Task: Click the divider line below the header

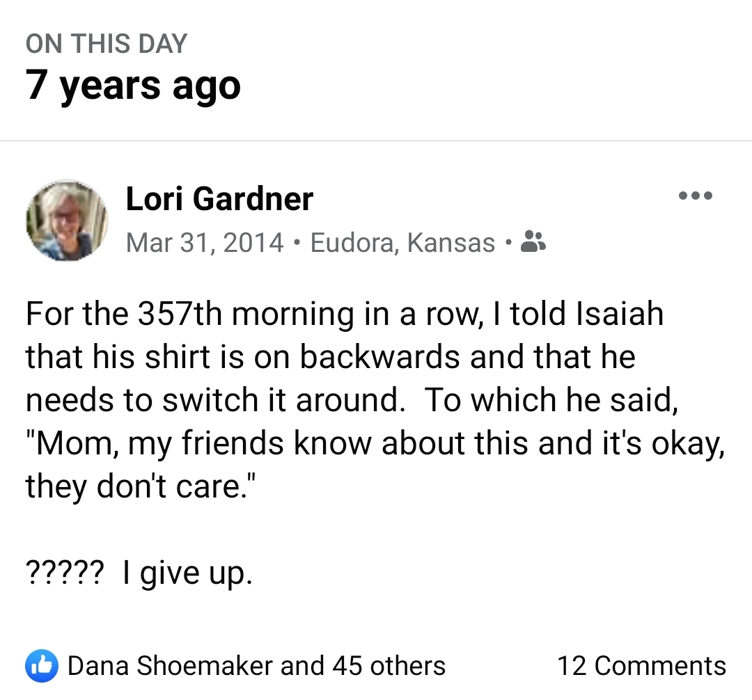Action: click(x=376, y=141)
